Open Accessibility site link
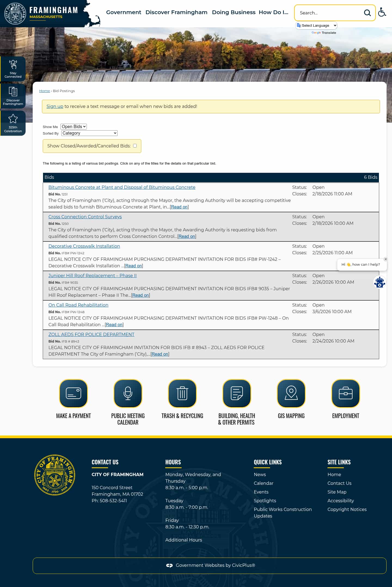This screenshot has width=392, height=587. pyautogui.click(x=341, y=501)
